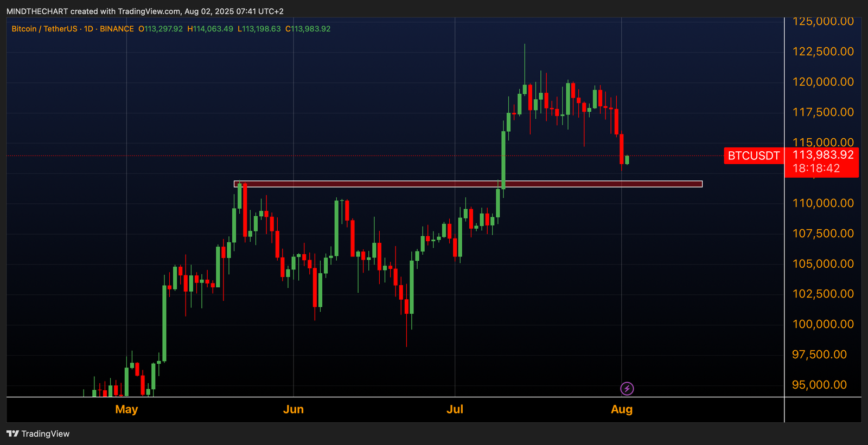
Task: Click the 122,500.00 price axis label
Action: pyautogui.click(x=823, y=51)
